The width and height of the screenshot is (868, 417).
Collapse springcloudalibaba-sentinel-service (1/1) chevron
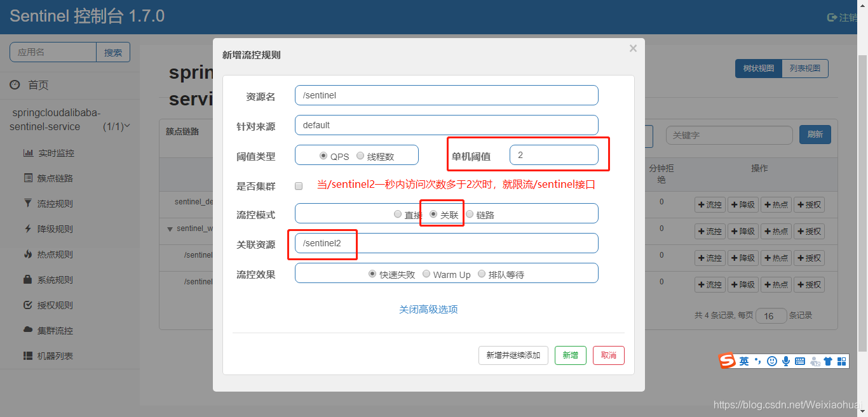[x=127, y=126]
